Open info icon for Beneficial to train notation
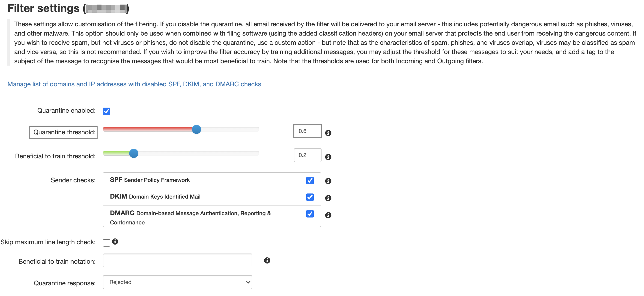The height and width of the screenshot is (296, 644). pyautogui.click(x=267, y=260)
